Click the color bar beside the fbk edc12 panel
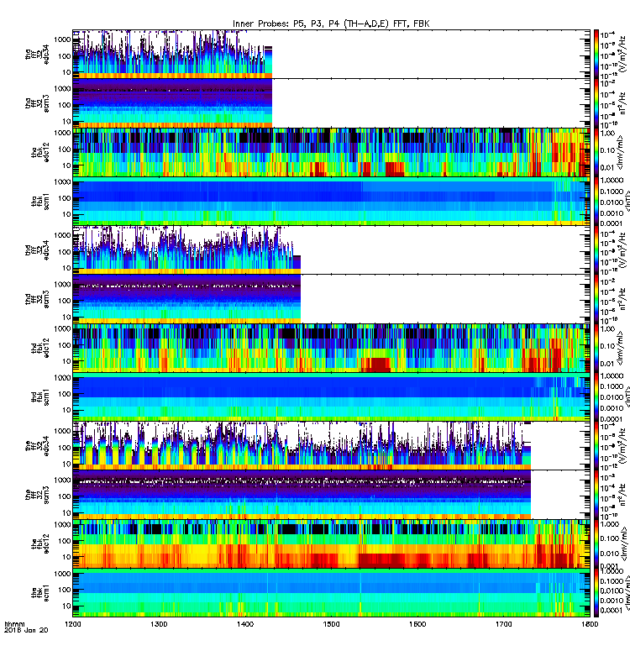 [596, 543]
